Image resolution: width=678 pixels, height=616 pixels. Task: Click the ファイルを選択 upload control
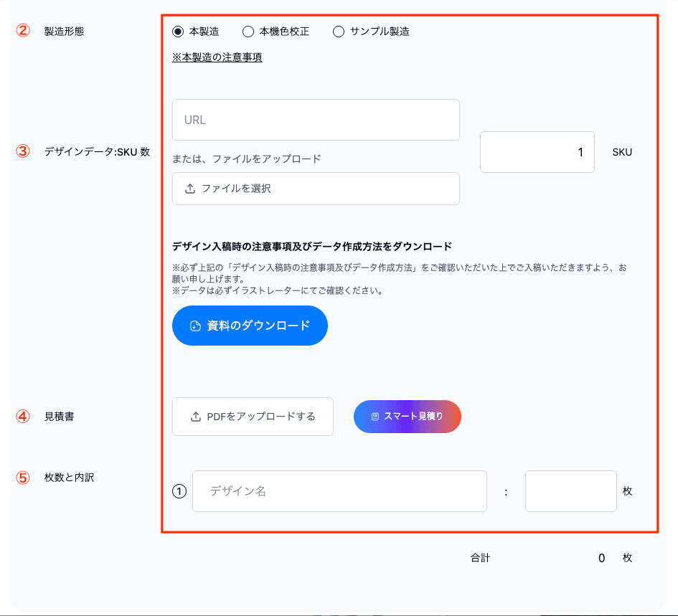pyautogui.click(x=316, y=189)
